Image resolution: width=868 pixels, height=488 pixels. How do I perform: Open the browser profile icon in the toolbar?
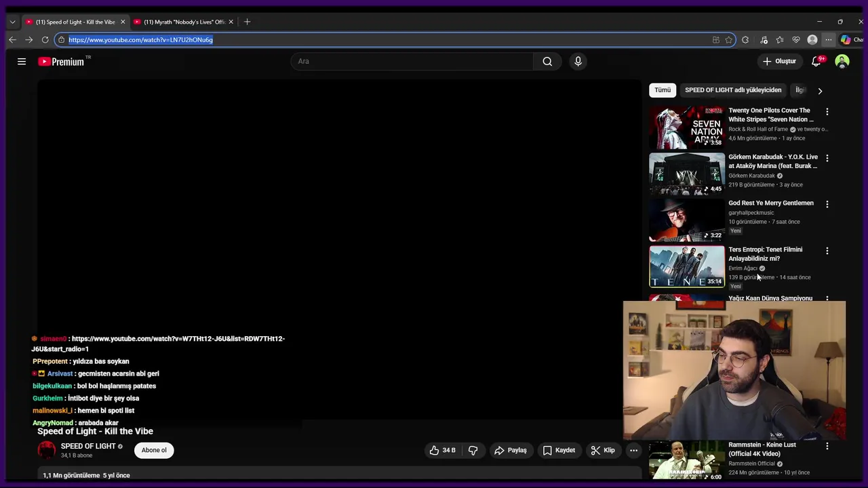(812, 40)
